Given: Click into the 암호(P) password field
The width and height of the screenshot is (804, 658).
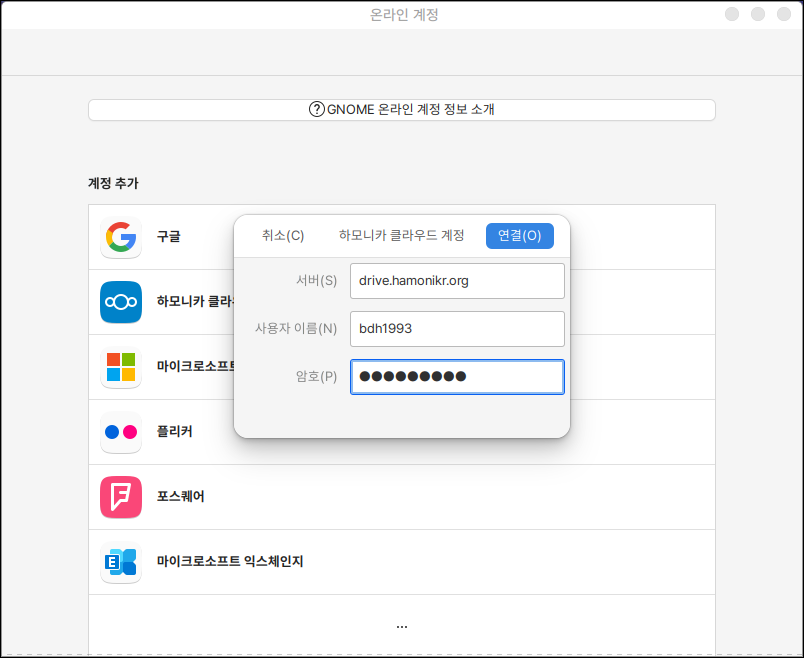Looking at the screenshot, I should click(x=457, y=377).
